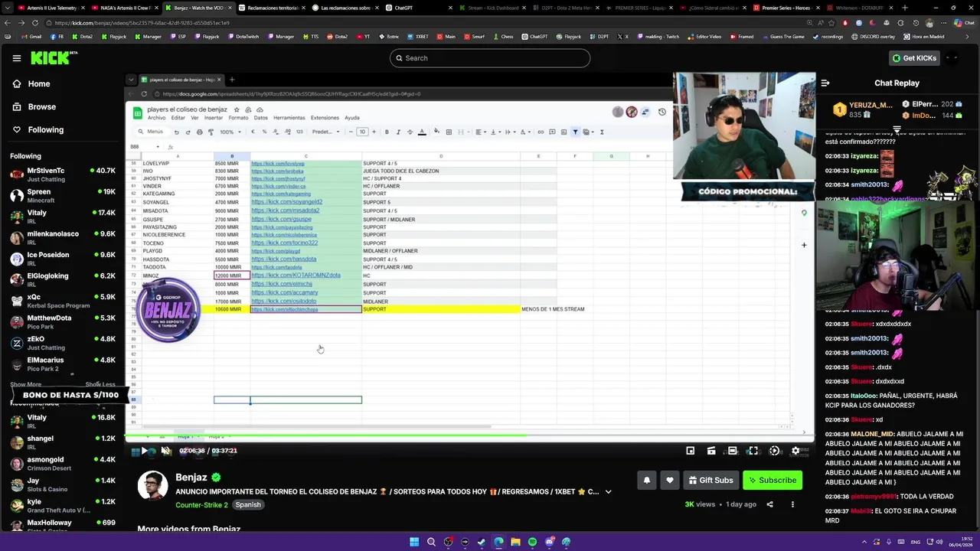The image size is (980, 551).
Task: Open asmongold recommended channel
Action: (63, 464)
